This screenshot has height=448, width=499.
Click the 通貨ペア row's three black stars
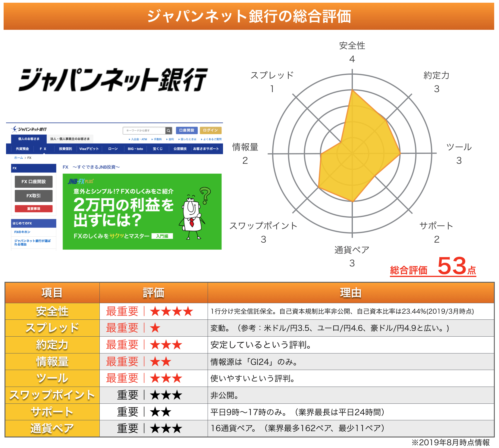point(166,428)
